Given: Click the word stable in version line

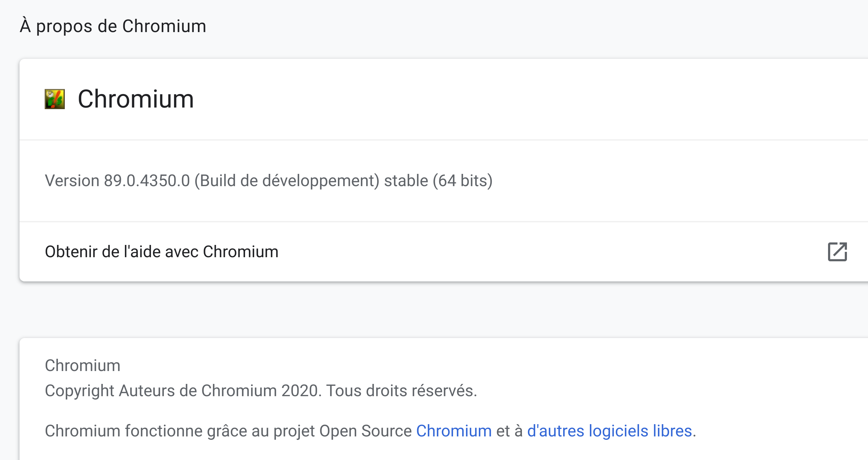Looking at the screenshot, I should tap(406, 180).
